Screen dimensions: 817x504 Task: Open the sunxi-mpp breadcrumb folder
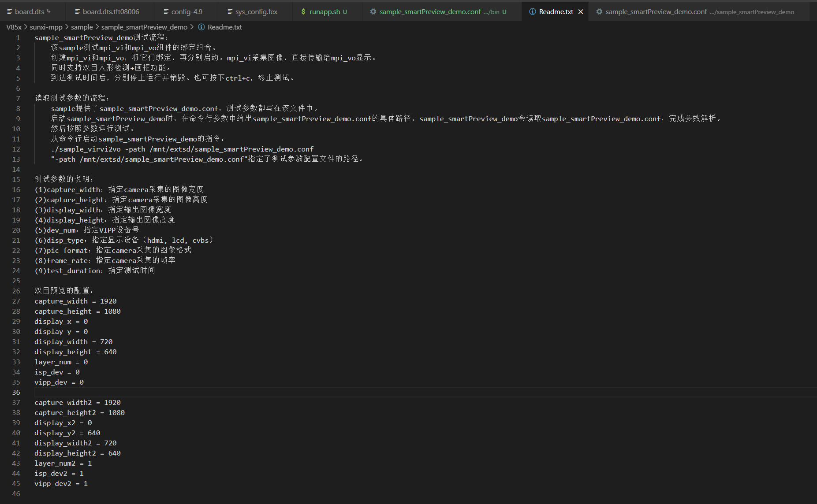pos(46,27)
